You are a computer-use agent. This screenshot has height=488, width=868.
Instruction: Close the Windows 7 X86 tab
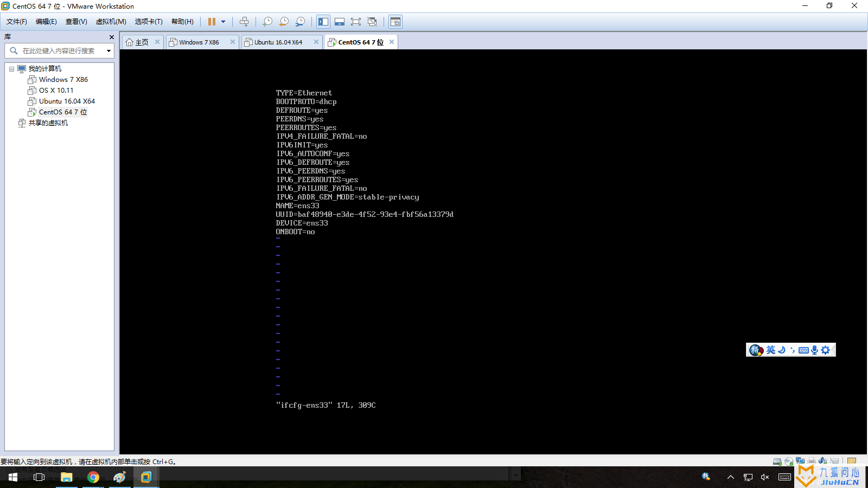[233, 42]
